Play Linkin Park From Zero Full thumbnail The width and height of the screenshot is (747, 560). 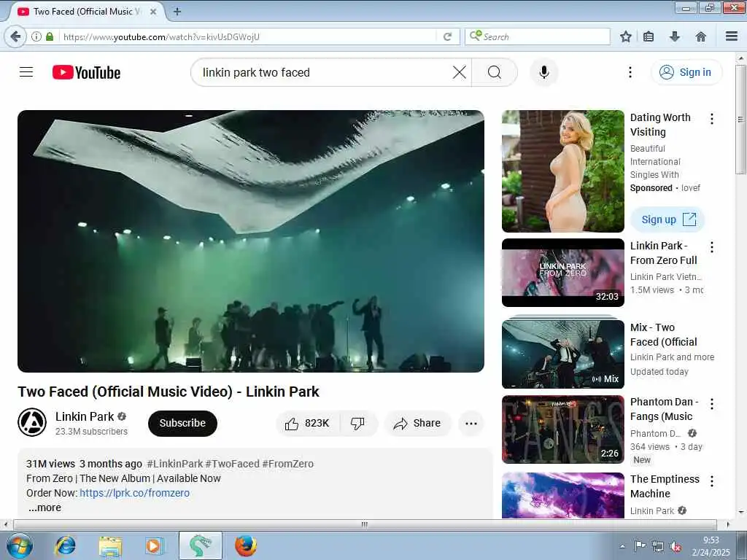[x=562, y=273]
